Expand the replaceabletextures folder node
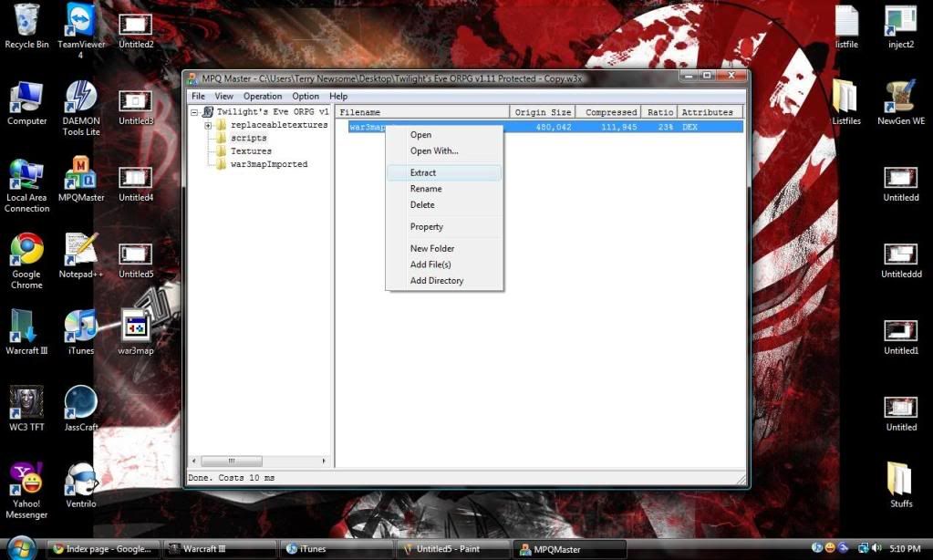Screen dimensions: 933x560 (208, 126)
